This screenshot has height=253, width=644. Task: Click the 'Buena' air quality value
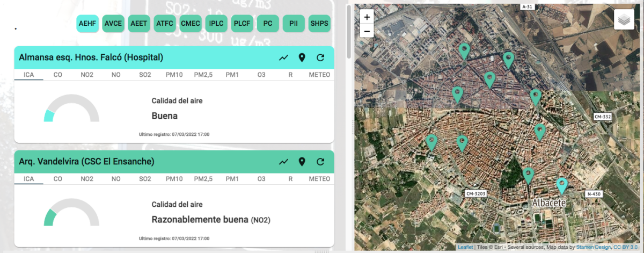coord(164,115)
